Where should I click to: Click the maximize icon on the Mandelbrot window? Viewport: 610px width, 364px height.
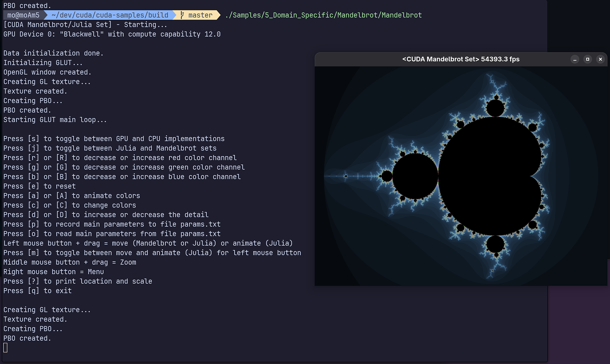tap(588, 60)
